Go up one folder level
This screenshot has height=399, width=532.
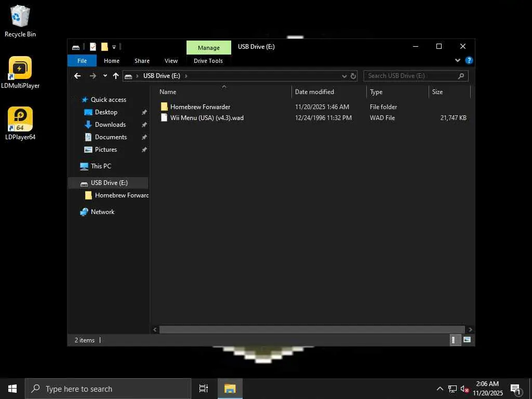click(x=116, y=76)
